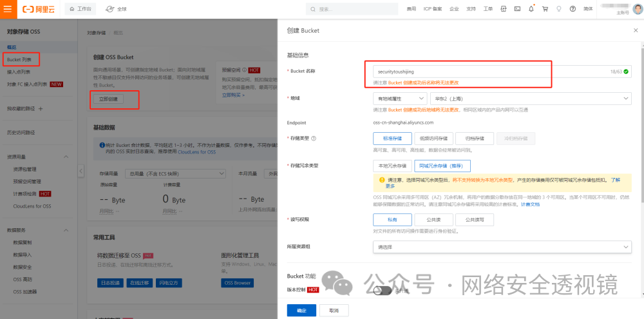Select 低频访问存储 storage type

click(433, 138)
